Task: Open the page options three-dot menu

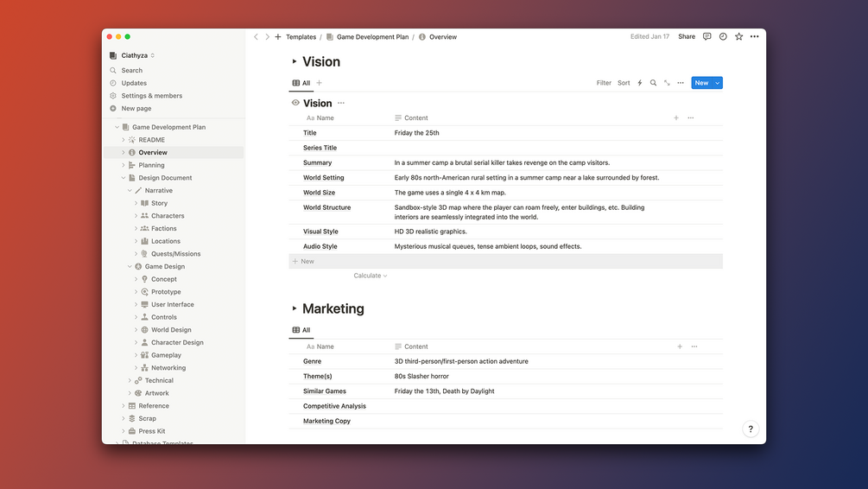Action: 755,36
